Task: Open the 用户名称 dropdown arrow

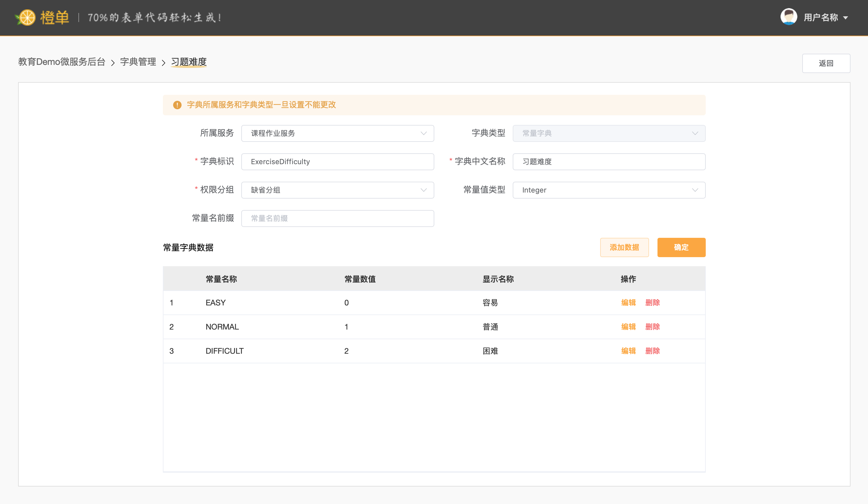Action: 846,18
